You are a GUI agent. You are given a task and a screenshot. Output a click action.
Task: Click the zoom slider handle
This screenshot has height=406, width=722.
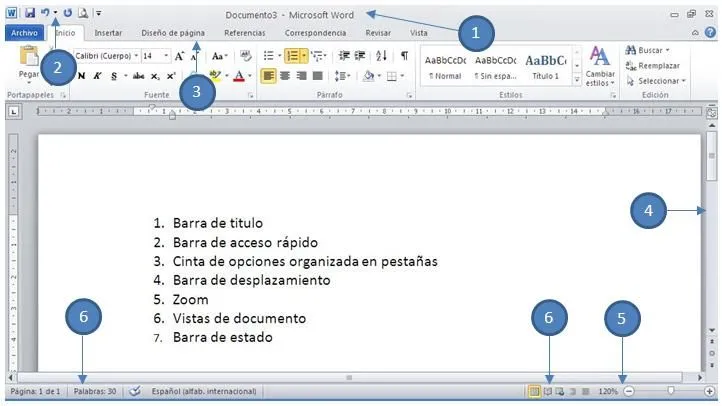pos(670,391)
